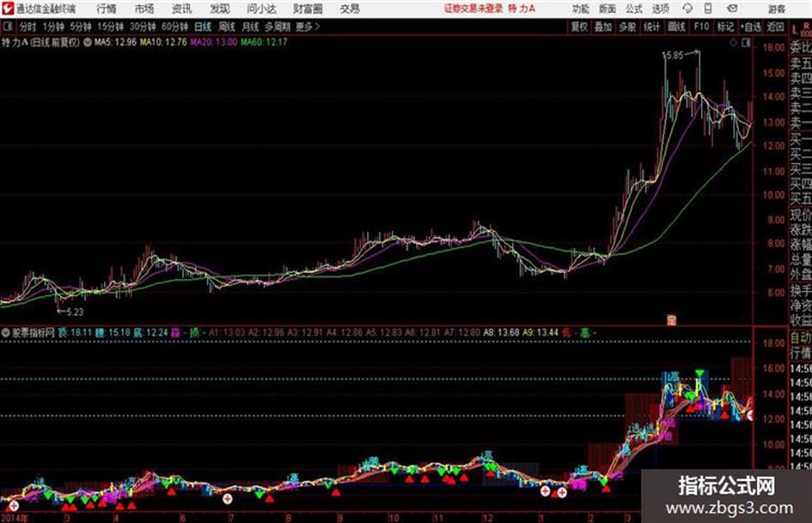
Task: Click the circled plus marker above 2014年 label
Action: [x=14, y=506]
